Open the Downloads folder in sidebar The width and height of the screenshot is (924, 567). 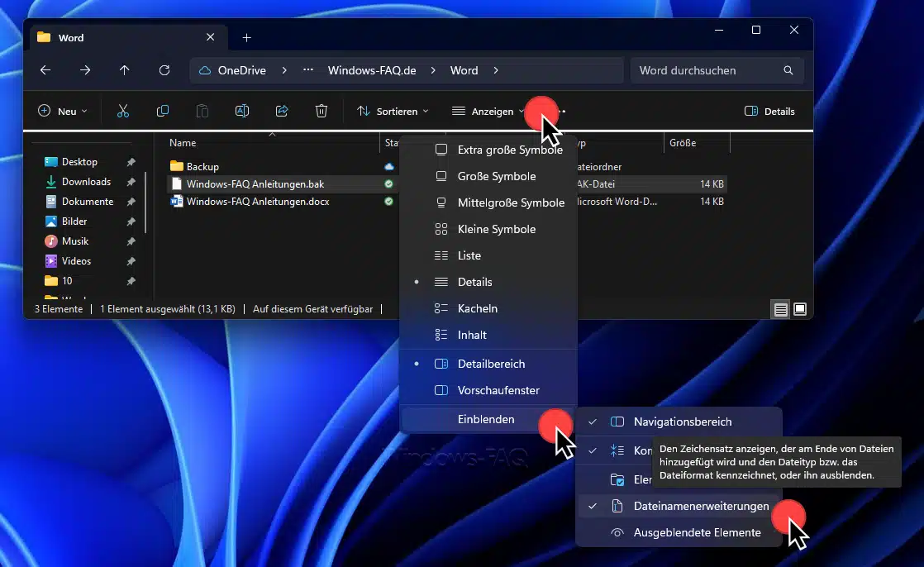coord(86,182)
